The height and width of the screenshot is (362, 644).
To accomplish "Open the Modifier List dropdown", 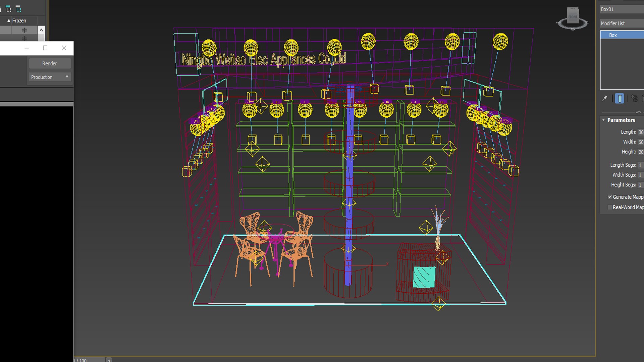I will (x=622, y=23).
